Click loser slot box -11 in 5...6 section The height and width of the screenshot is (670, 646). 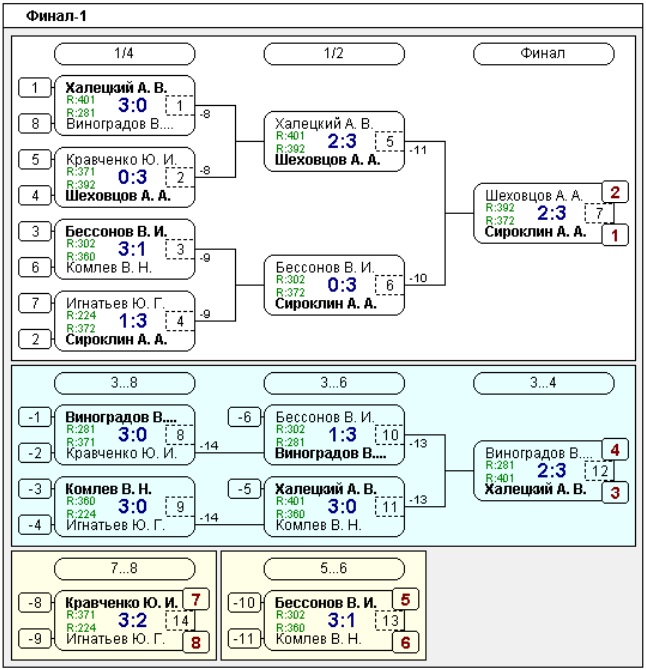pyautogui.click(x=244, y=639)
